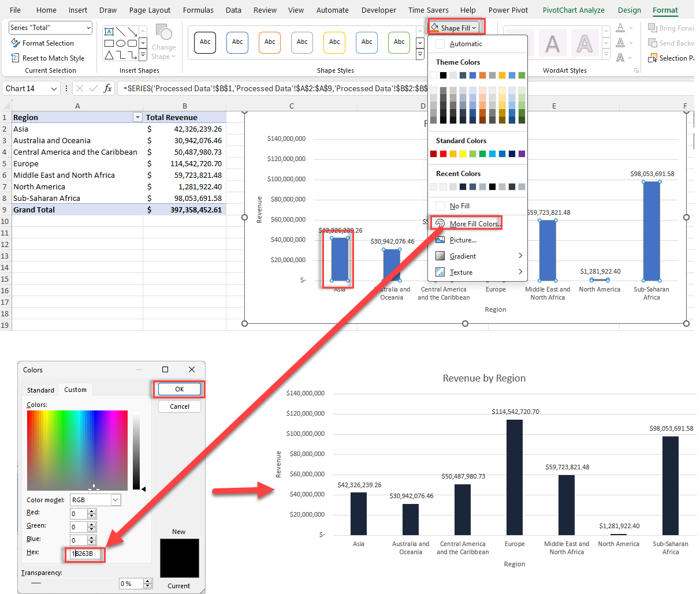Pick the dark red standard color swatch
The image size is (700, 594).
434,154
